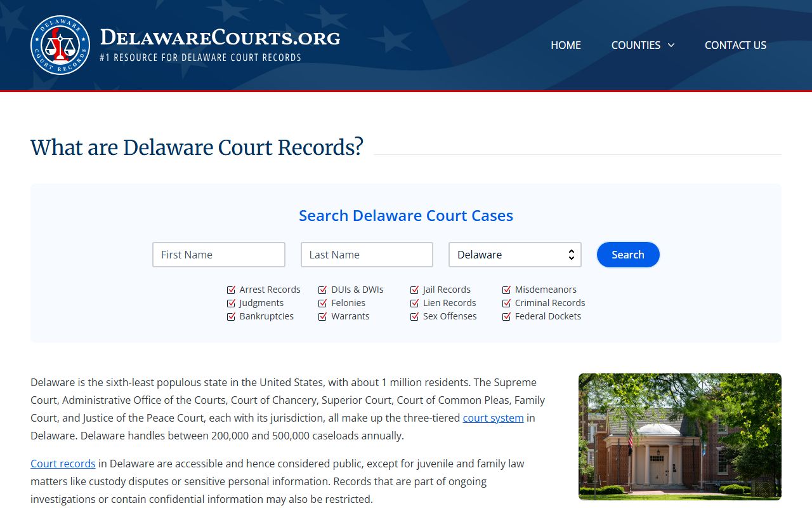
Task: Go to the HOME menu item
Action: [566, 45]
